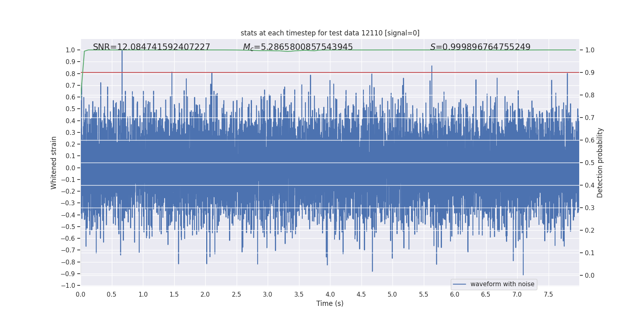Select the −0.3 tick on the Whitened strain axis
Screen dimensions: 644x322
point(68,203)
